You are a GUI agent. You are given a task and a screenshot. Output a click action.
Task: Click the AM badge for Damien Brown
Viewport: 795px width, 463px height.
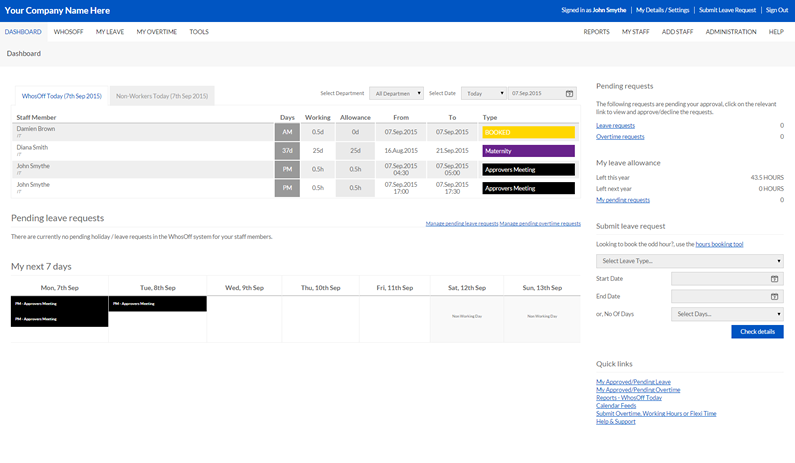[x=287, y=131]
